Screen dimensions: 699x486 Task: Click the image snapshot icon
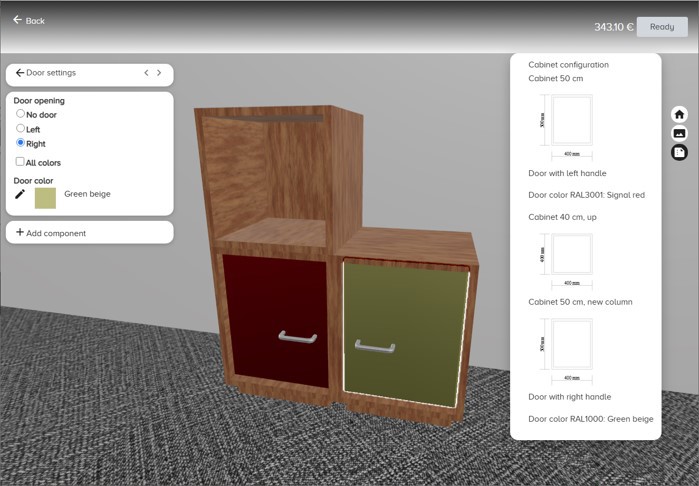[679, 133]
